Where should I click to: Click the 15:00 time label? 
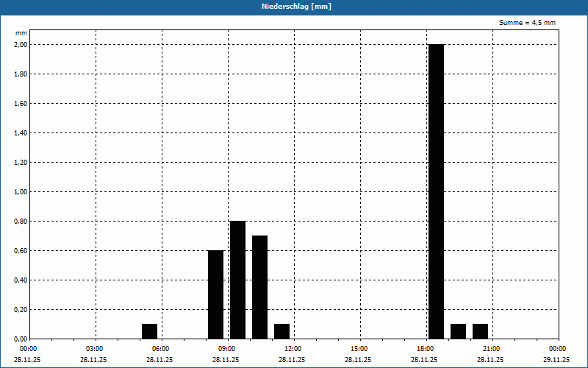click(359, 349)
